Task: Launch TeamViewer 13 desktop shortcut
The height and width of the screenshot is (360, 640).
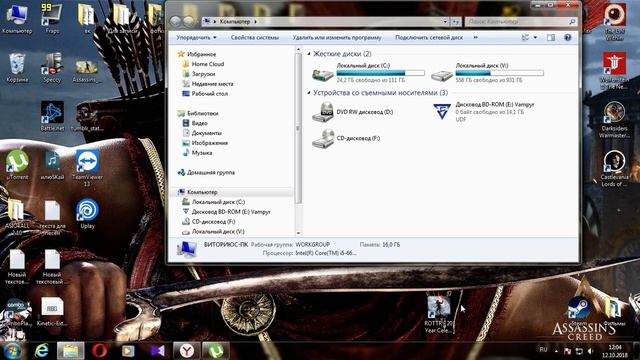Action: tap(87, 167)
